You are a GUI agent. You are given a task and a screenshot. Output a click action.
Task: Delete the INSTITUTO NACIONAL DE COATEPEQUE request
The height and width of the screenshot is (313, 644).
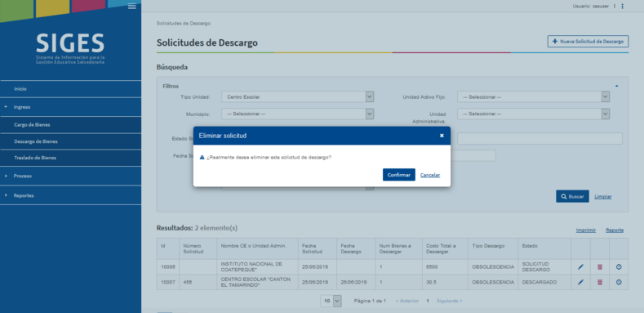click(600, 267)
